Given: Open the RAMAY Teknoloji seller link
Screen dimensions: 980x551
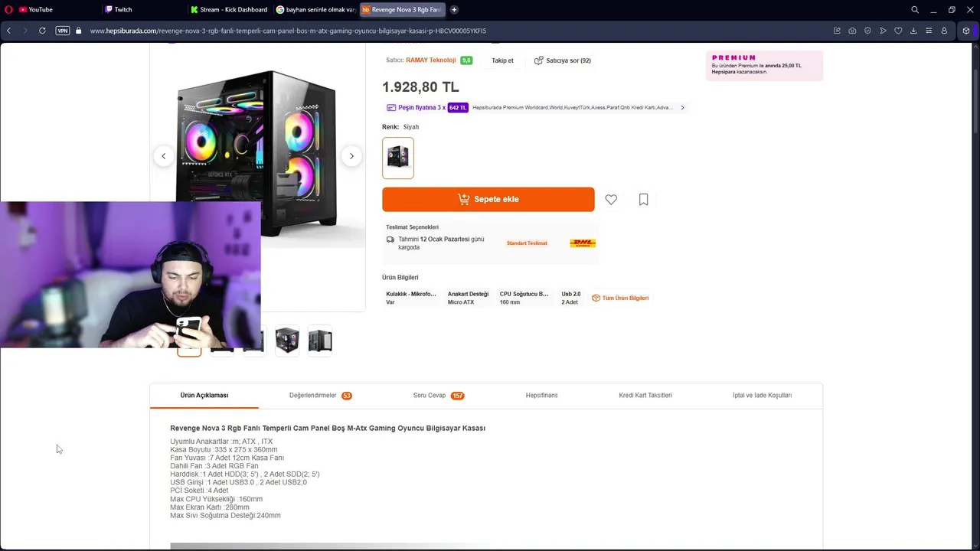Looking at the screenshot, I should (430, 60).
